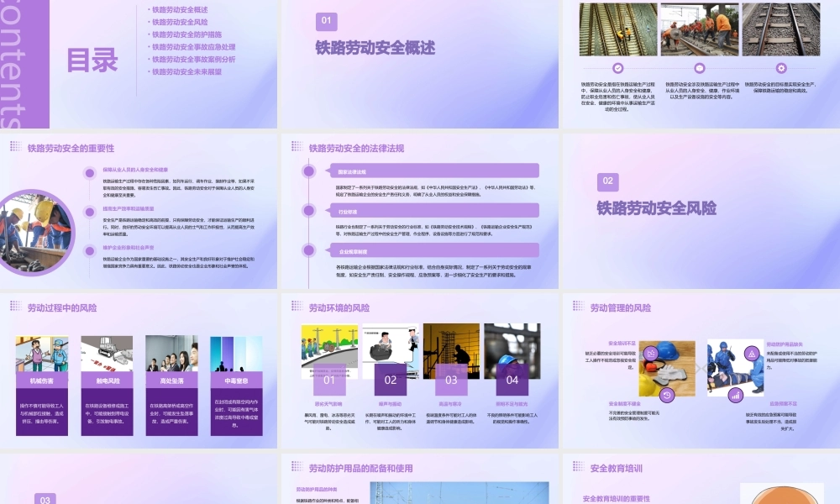Open the business people photo above 高处坠落
Viewport: 840px width, 504px height.
coord(171,354)
